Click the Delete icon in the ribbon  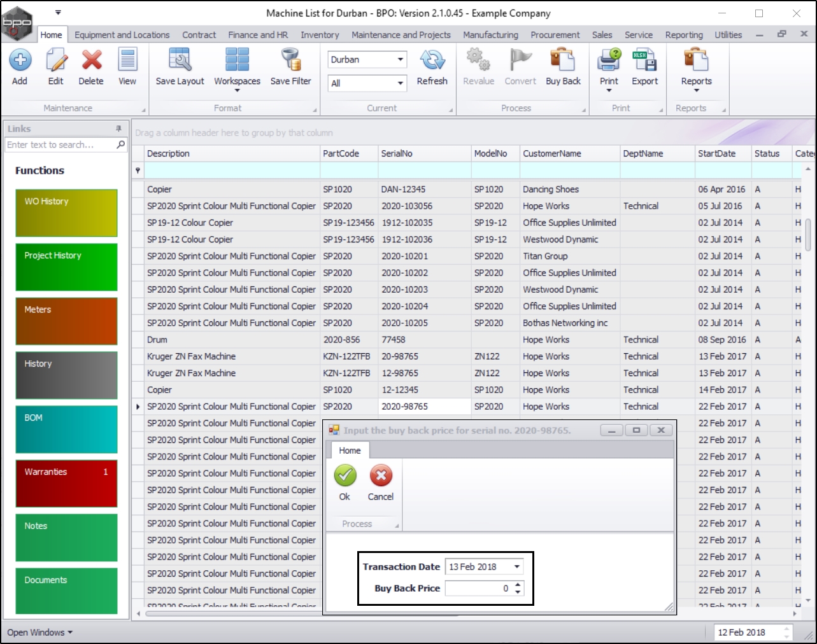pos(91,60)
